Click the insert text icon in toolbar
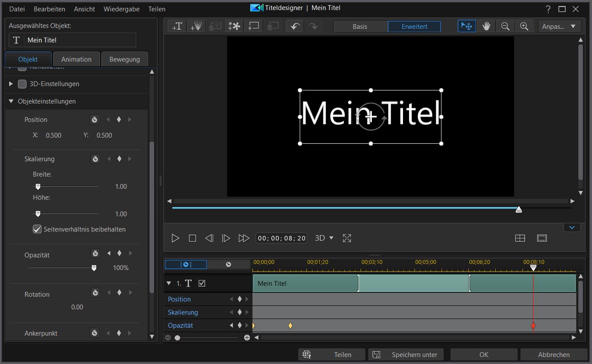The image size is (592, 364). tap(177, 26)
